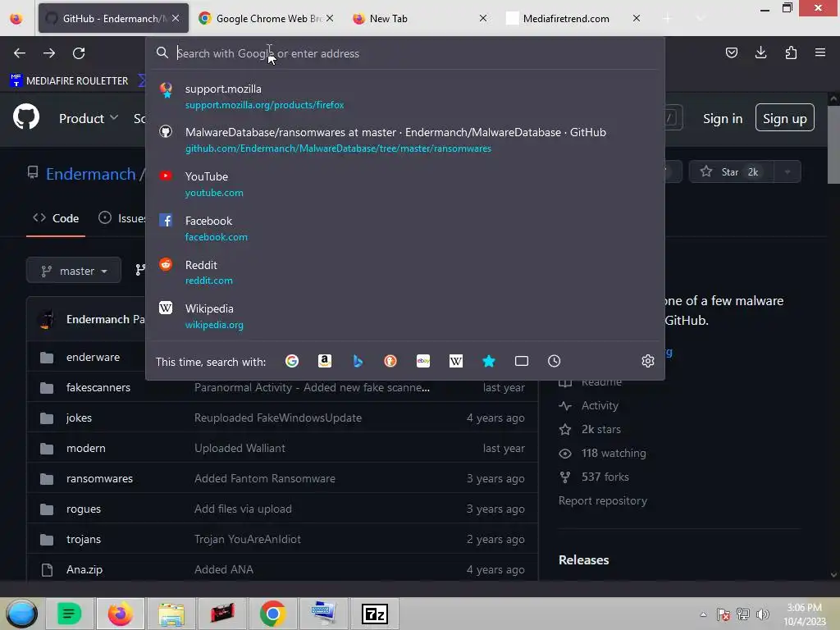Screen dimensions: 840x630
Task: Open file explorer from the taskbar
Action: [171, 614]
